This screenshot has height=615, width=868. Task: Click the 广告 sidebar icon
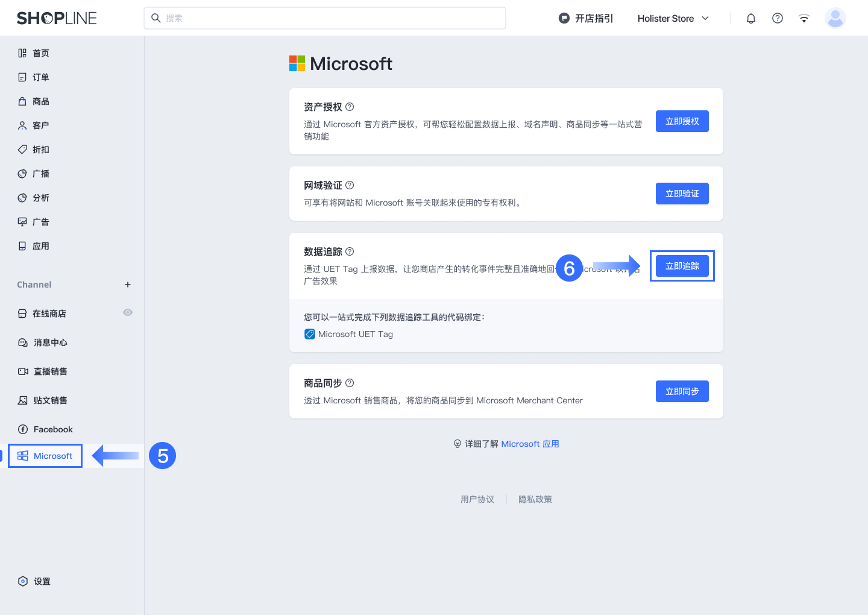pos(22,222)
